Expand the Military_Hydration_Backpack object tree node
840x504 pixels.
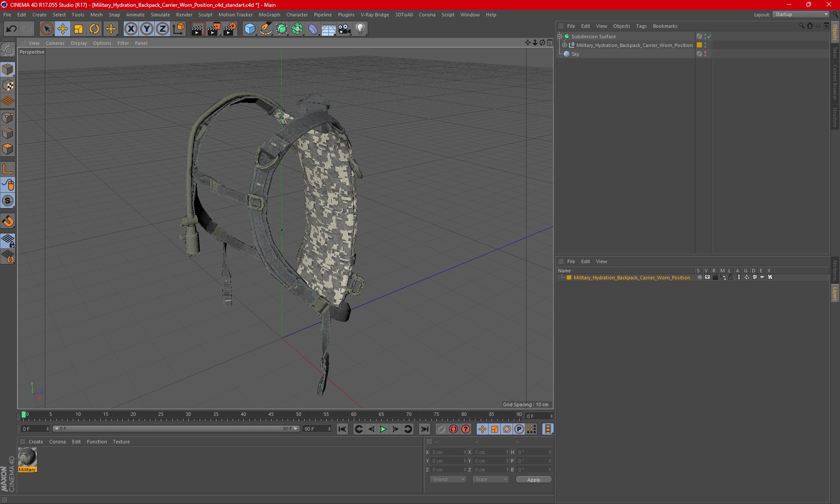[x=564, y=45]
